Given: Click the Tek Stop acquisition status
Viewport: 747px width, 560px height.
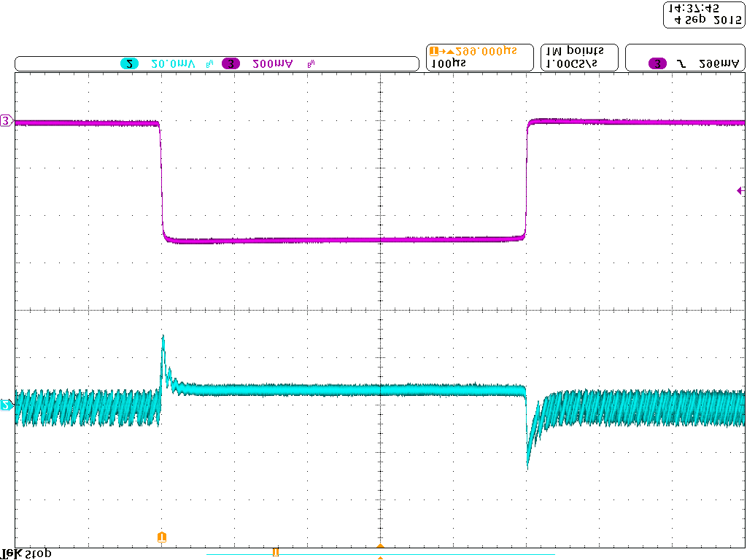Looking at the screenshot, I should [x=26, y=554].
